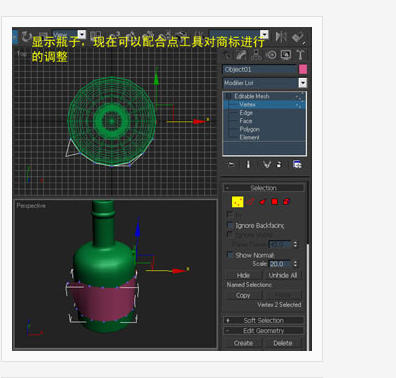Collapse the Edit Geometry rollout
Image resolution: width=396 pixels, height=378 pixels.
point(264,331)
